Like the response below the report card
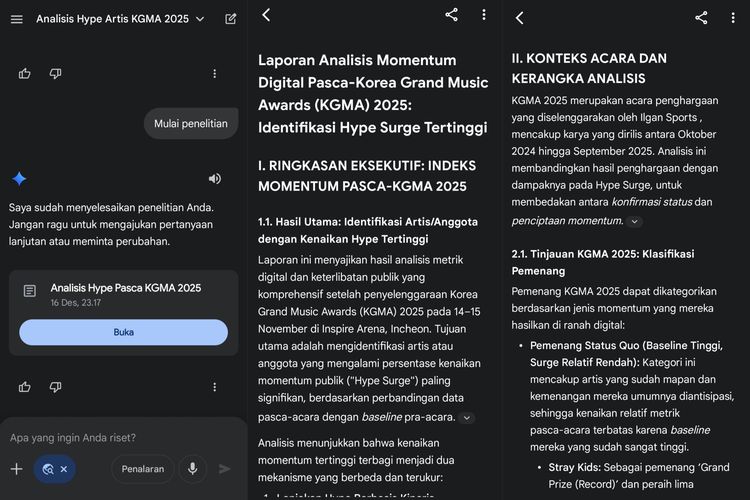The image size is (750, 500). coord(24,387)
